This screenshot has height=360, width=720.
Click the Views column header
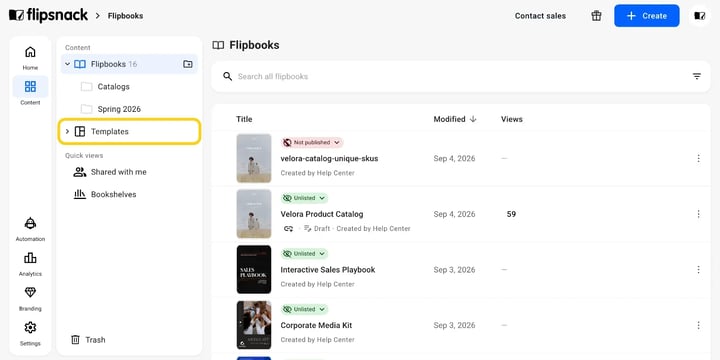(512, 119)
